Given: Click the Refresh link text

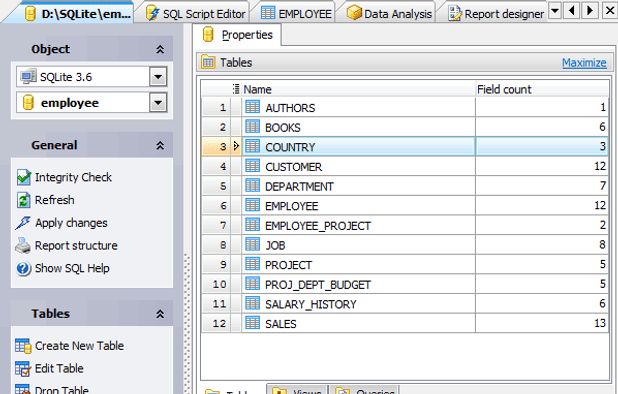Looking at the screenshot, I should [x=54, y=200].
